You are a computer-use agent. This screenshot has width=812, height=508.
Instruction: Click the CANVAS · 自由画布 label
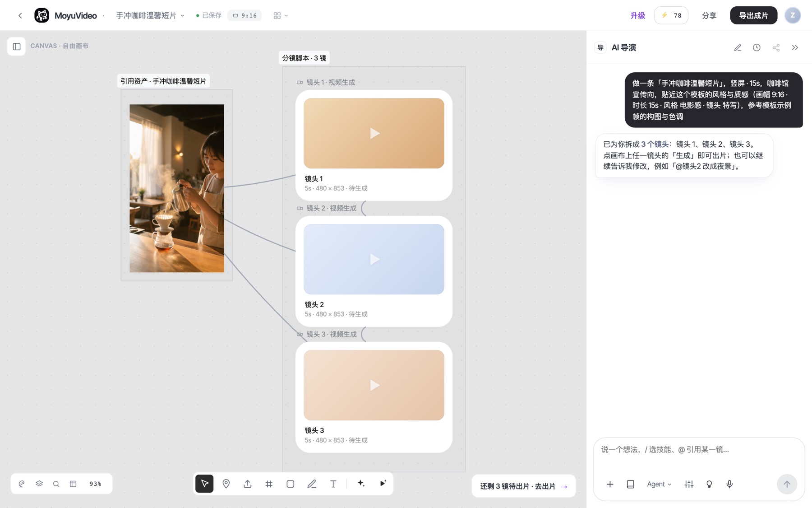click(x=60, y=46)
